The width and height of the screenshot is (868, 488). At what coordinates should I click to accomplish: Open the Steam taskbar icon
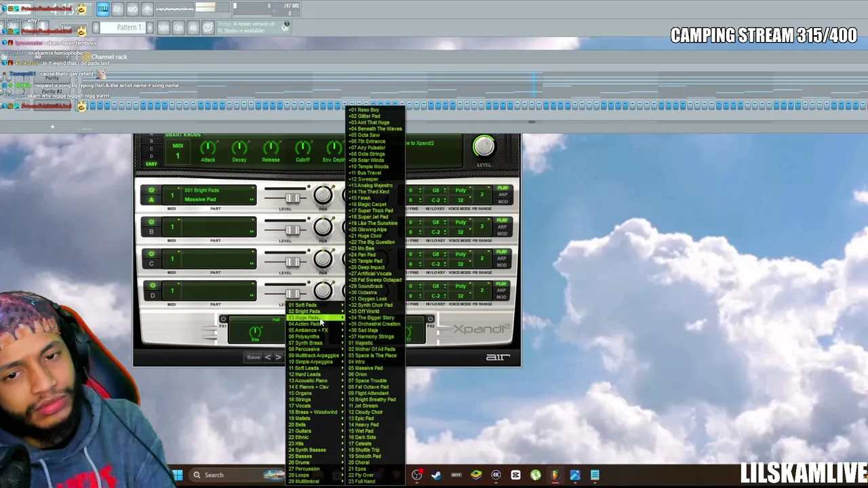436,475
